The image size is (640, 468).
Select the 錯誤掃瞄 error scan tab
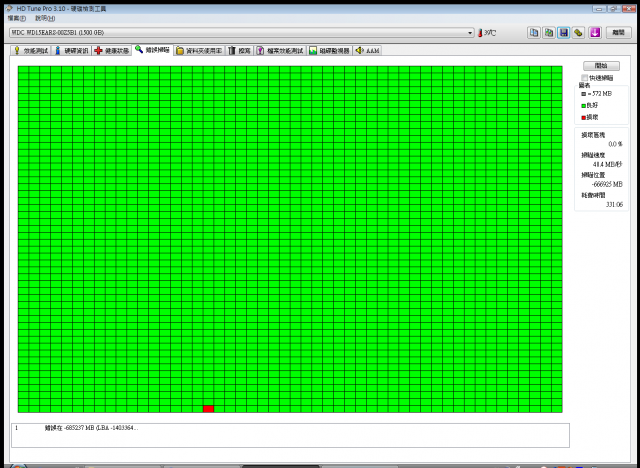[x=152, y=50]
